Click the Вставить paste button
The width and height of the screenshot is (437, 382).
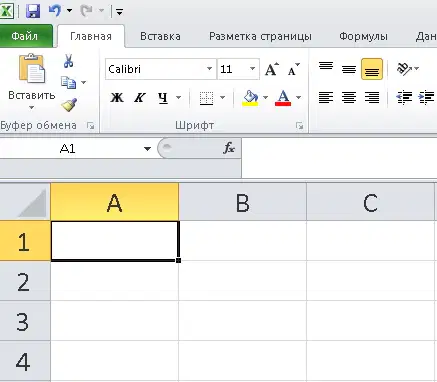(x=32, y=81)
